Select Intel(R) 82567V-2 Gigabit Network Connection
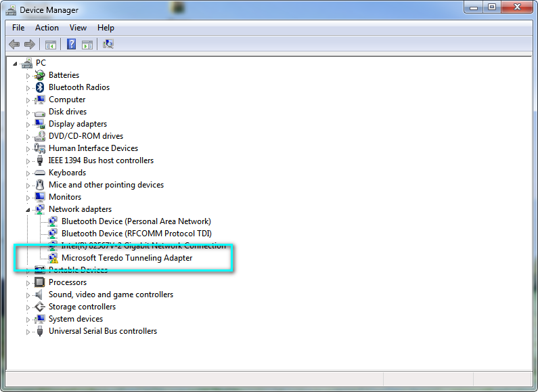 click(x=143, y=246)
